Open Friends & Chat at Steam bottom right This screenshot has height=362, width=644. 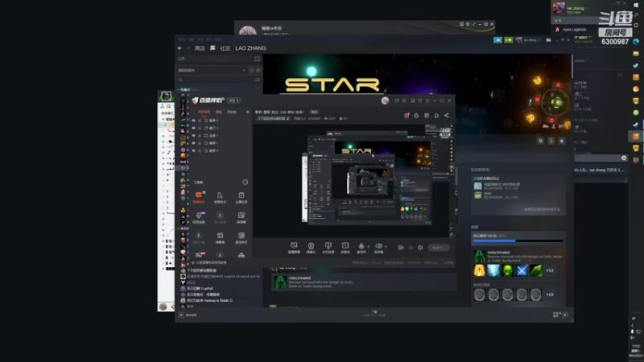click(560, 315)
